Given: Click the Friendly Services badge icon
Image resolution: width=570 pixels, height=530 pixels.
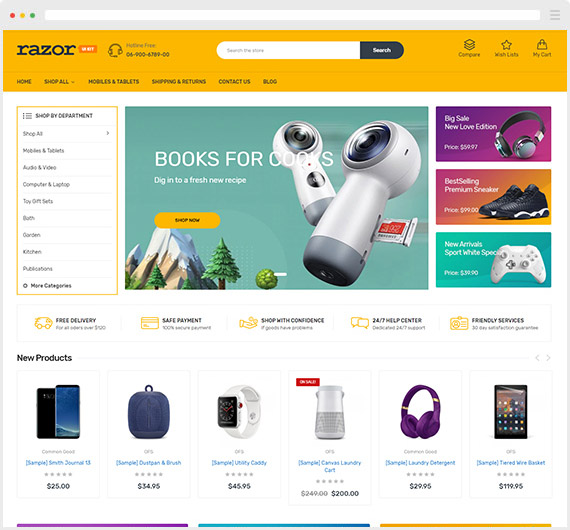Looking at the screenshot, I should 459,323.
